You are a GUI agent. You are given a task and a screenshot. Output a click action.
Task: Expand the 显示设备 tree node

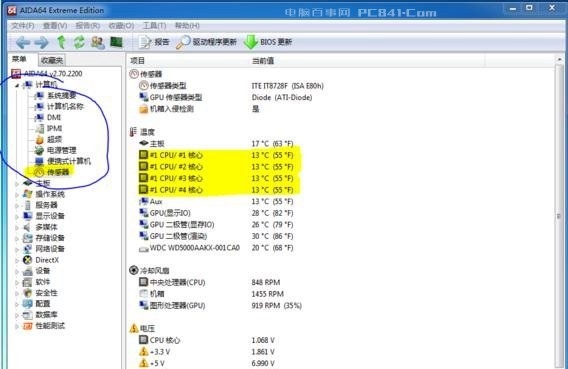pos(17,216)
